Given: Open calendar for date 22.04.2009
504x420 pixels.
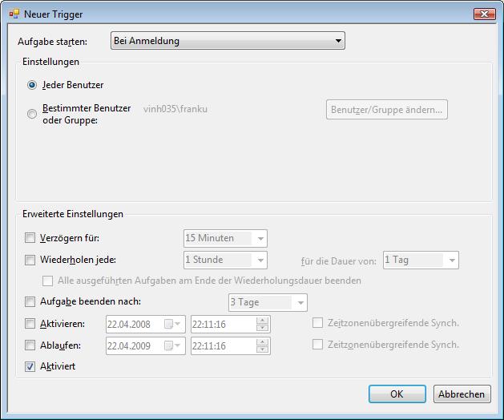Looking at the screenshot, I should pos(172,345).
